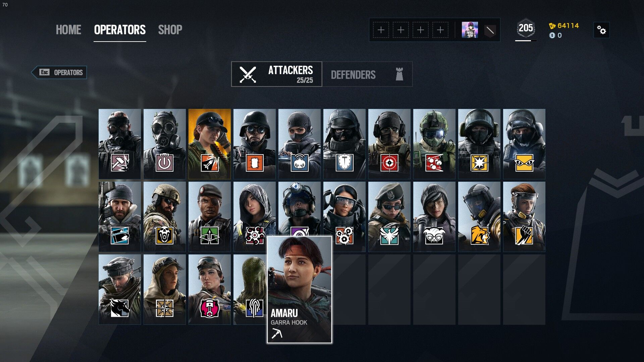
Task: Select the Sledge operator with hammer icon
Action: click(120, 144)
